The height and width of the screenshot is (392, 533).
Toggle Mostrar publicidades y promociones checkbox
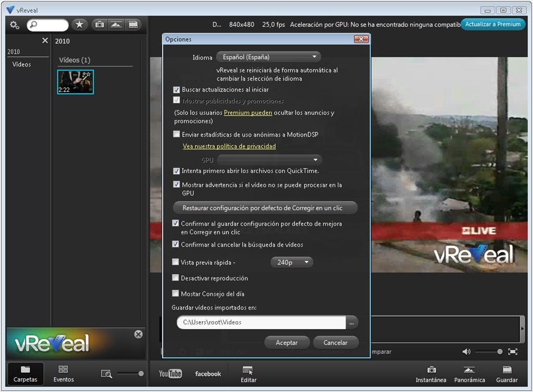(177, 100)
